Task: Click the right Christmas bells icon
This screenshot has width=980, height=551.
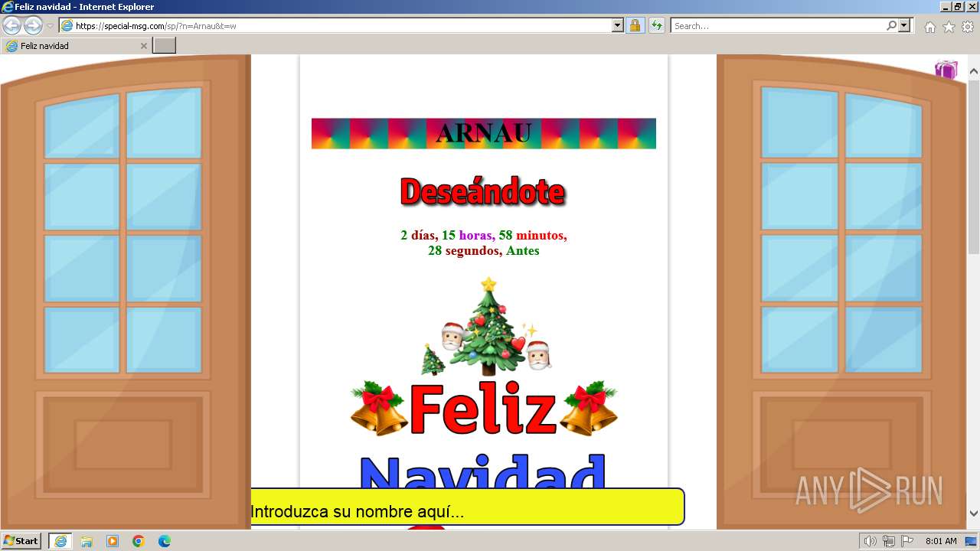Action: pos(589,409)
